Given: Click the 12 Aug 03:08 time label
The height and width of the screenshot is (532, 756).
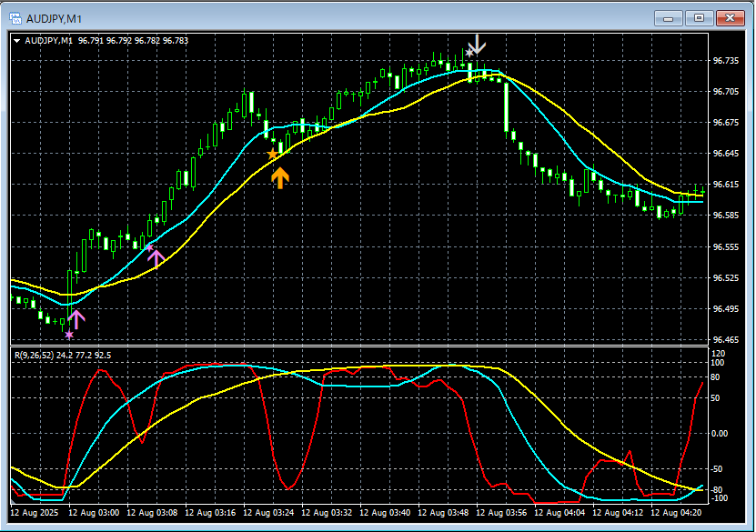Looking at the screenshot, I should (x=152, y=513).
